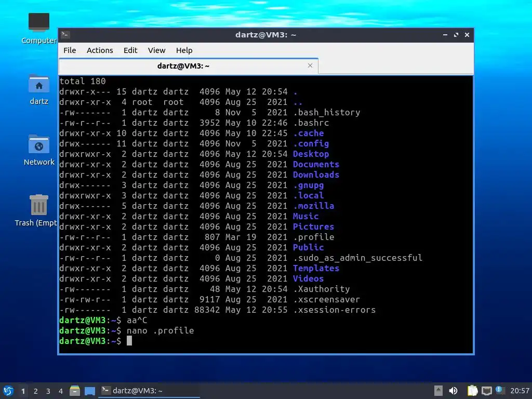Click the Templates directory name
Screen dimensions: 532x399
[x=316, y=269]
